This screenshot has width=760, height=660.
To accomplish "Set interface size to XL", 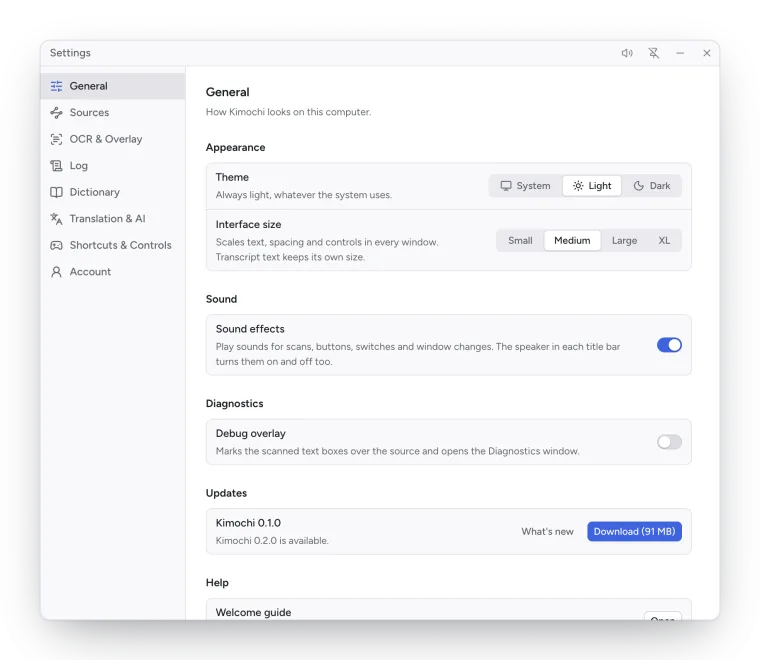I will (664, 241).
